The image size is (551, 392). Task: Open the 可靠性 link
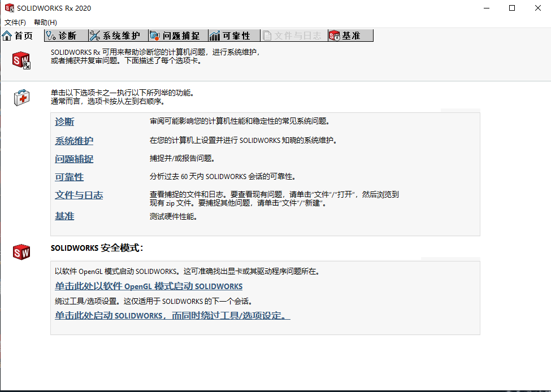pos(69,177)
